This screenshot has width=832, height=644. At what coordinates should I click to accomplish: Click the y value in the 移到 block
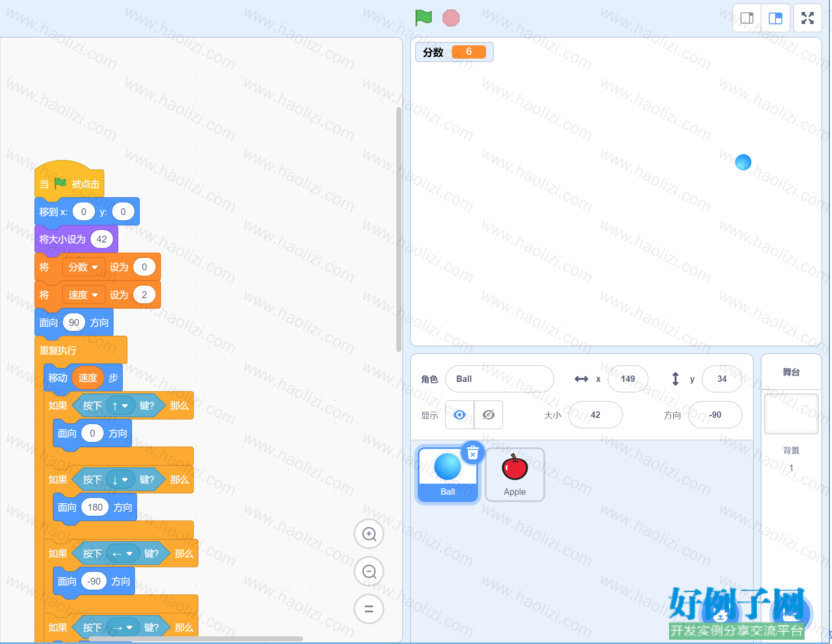(123, 212)
